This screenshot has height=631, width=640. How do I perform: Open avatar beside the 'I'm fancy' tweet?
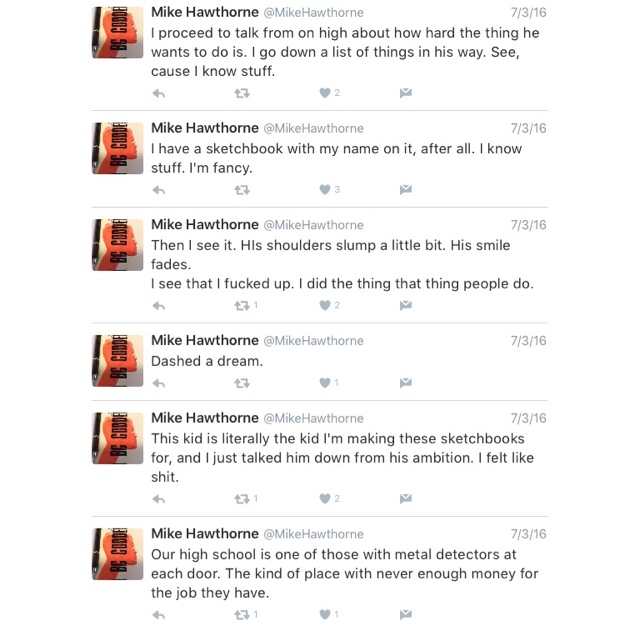[118, 148]
